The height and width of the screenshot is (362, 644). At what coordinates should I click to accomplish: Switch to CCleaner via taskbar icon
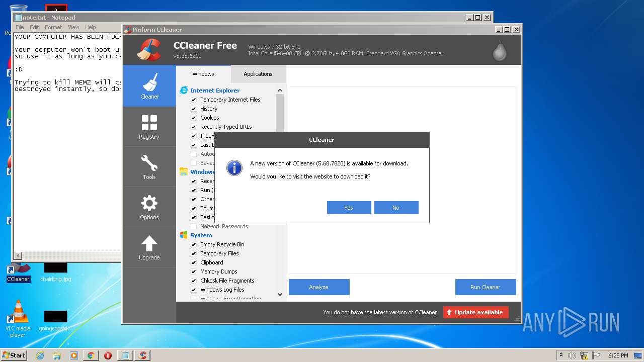(142, 355)
